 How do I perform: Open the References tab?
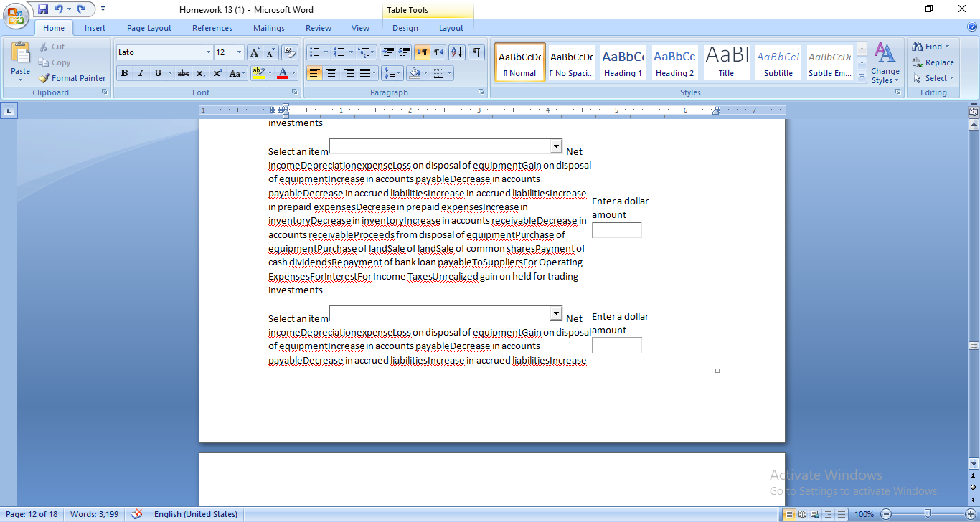(212, 28)
